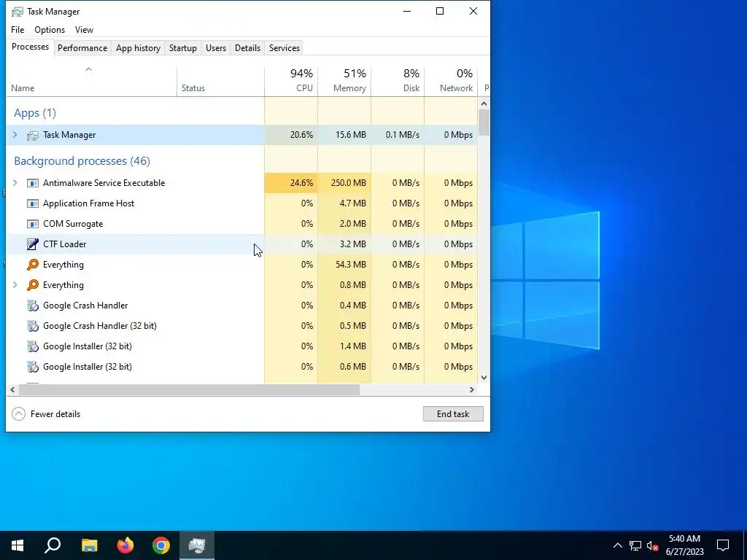747x560 pixels.
Task: Expand the Task Manager app row
Action: 15,135
